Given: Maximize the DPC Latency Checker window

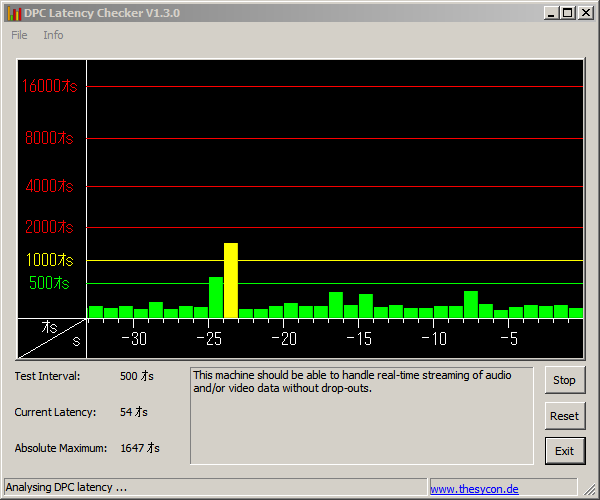Looking at the screenshot, I should point(568,13).
